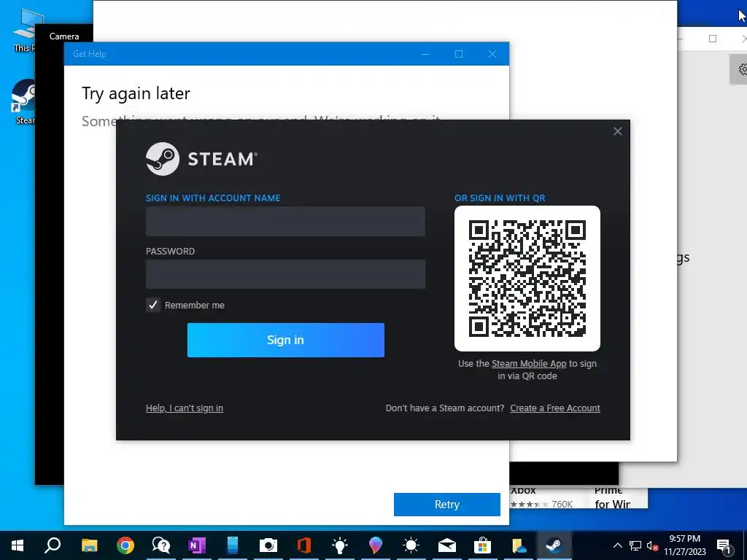
Task: Switch to Get Help taskbar icon
Action: [161, 545]
